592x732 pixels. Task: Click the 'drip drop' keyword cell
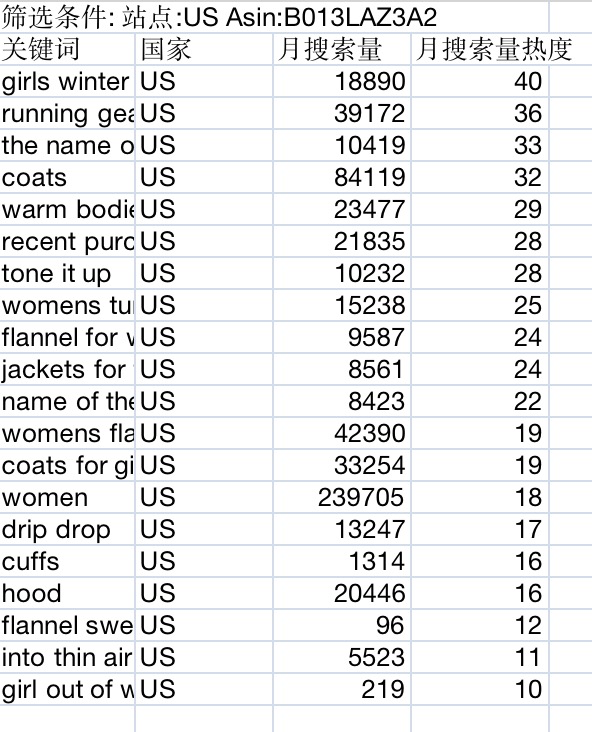click(67, 529)
